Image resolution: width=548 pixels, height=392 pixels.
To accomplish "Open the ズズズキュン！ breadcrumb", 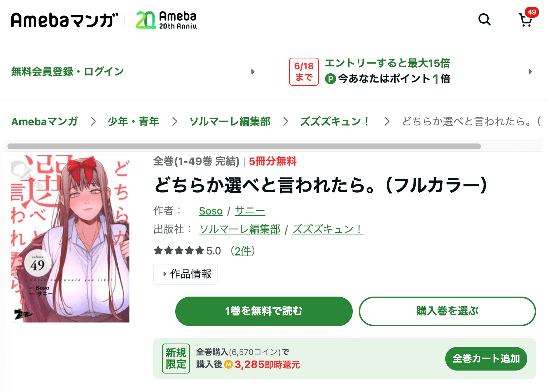I will 334,121.
